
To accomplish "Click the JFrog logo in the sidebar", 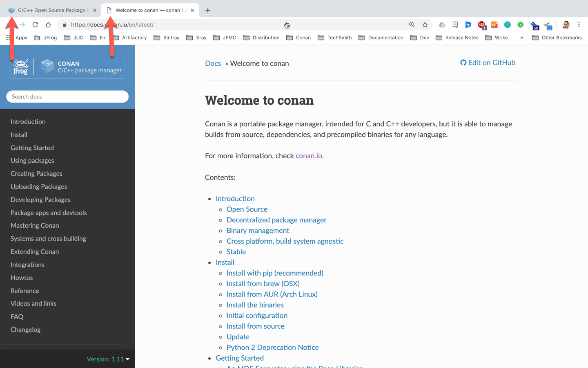I will click(x=20, y=67).
